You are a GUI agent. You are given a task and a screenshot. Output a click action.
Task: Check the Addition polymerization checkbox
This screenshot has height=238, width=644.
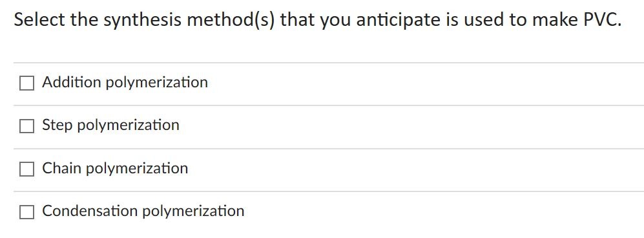click(26, 83)
